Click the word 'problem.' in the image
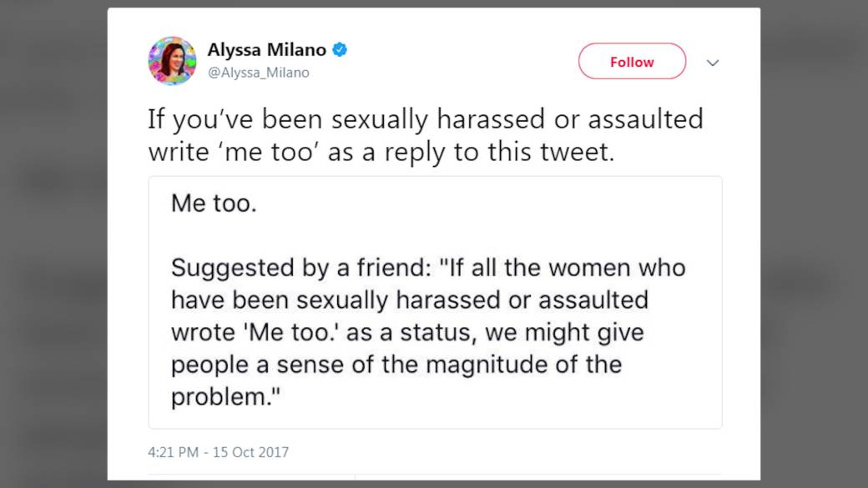Image resolution: width=868 pixels, height=488 pixels. [223, 396]
